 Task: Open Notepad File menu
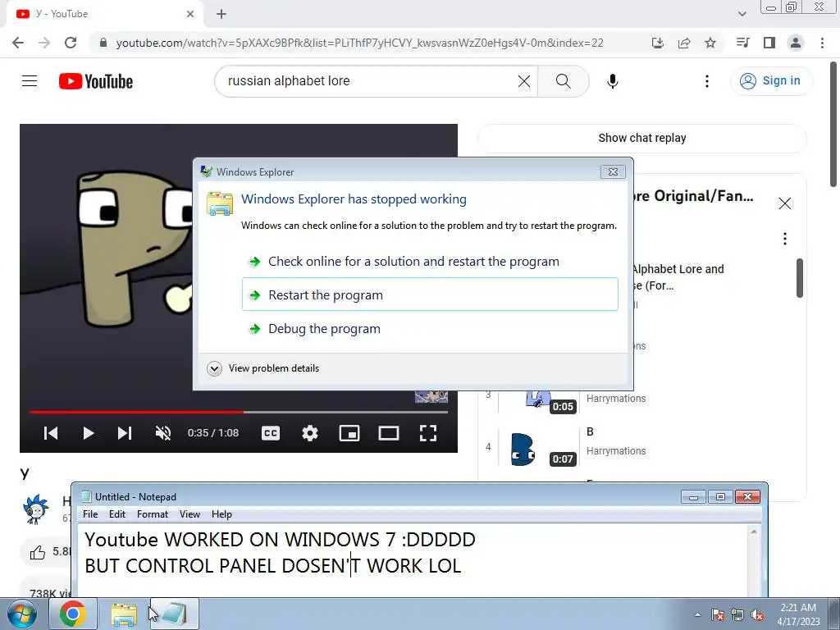90,514
